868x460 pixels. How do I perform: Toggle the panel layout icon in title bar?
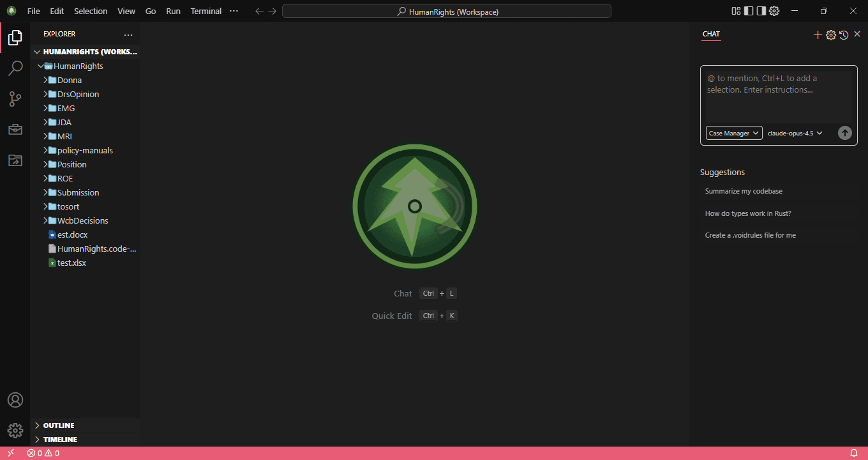[735, 11]
